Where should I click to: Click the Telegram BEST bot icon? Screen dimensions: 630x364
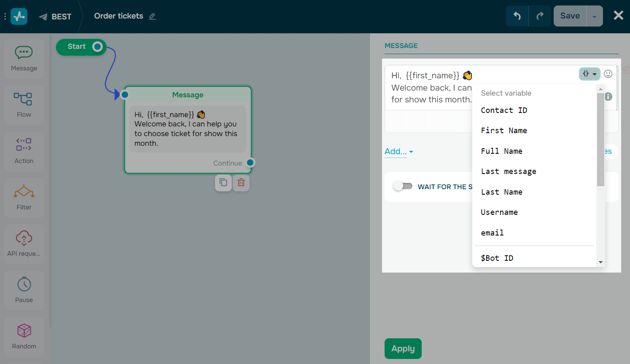coord(43,17)
